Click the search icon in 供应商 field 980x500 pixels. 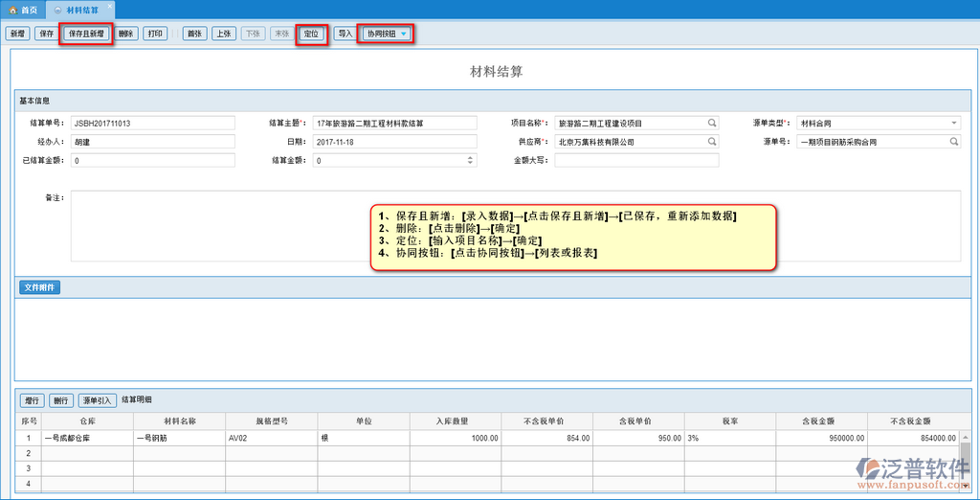(712, 142)
